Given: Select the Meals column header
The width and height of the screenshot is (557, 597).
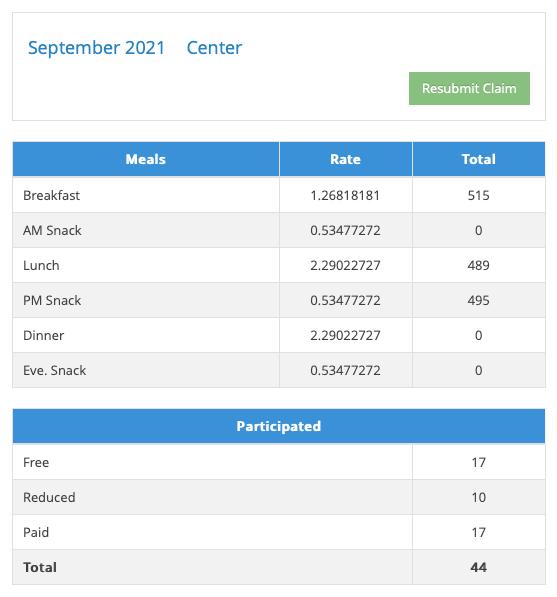Looking at the screenshot, I should 146,159.
